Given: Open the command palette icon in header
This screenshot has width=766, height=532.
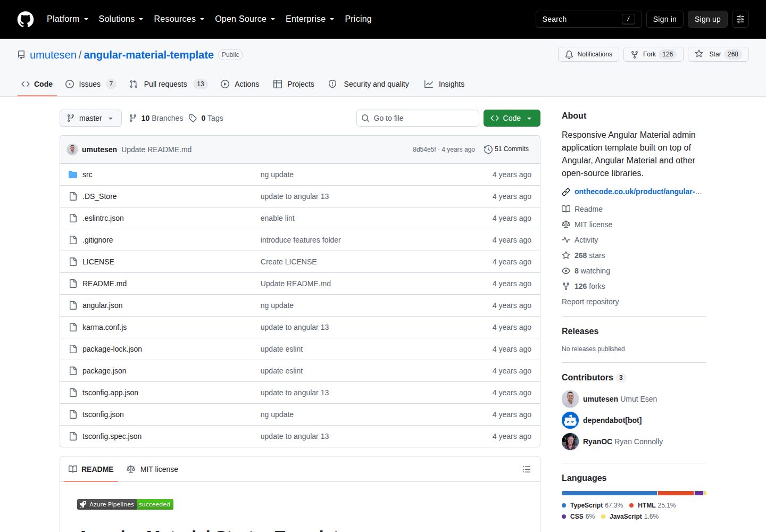Looking at the screenshot, I should (740, 19).
